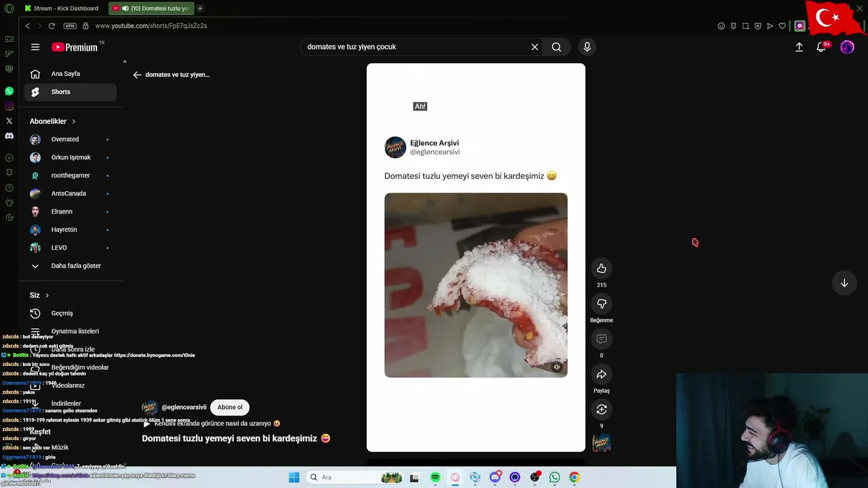Start voice search with the microphone

pyautogui.click(x=587, y=47)
